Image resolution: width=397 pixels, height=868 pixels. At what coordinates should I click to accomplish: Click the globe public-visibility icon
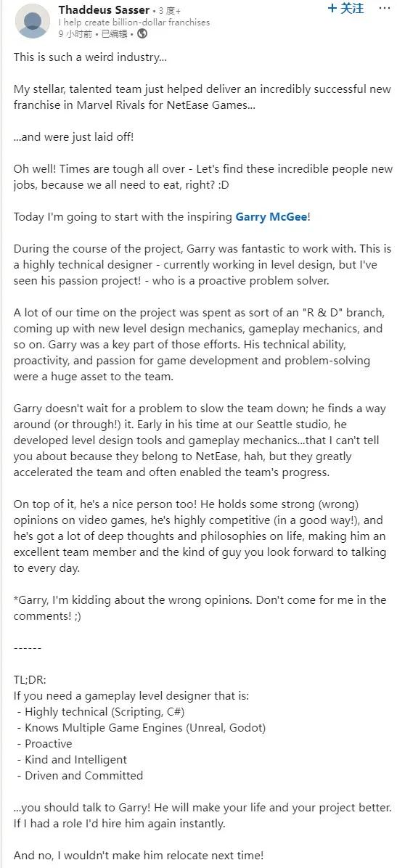142,33
